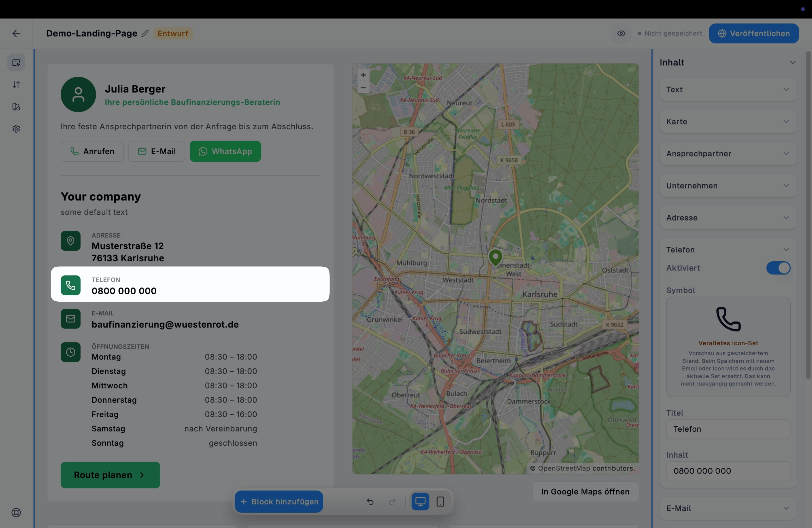
Task: Redo the last change
Action: 392,502
